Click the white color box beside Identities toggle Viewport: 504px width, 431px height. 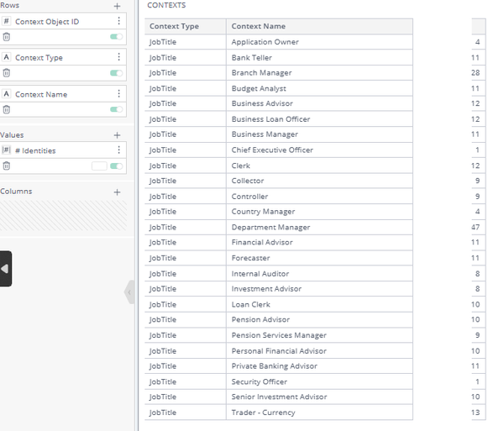pos(99,166)
